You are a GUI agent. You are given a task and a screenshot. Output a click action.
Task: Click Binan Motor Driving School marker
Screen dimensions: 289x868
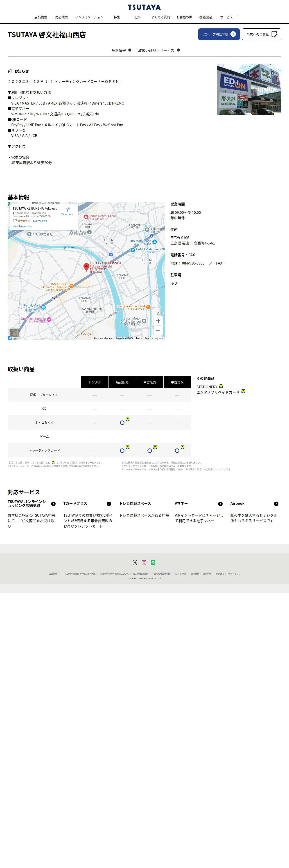[144, 321]
